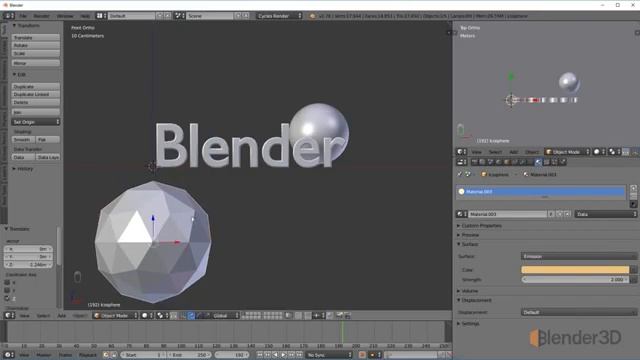Screen dimensions: 640x360
Task: Play animation forward in Timeline
Action: (x=283, y=355)
